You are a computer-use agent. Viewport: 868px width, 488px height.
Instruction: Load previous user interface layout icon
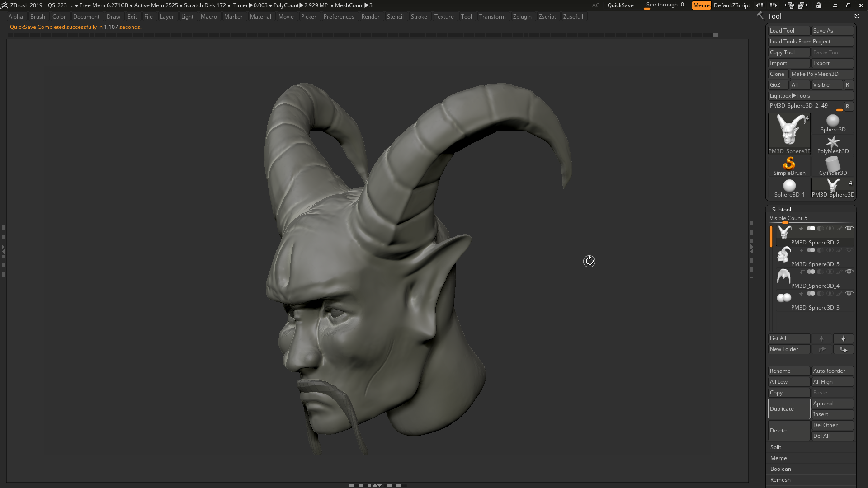coord(789,5)
